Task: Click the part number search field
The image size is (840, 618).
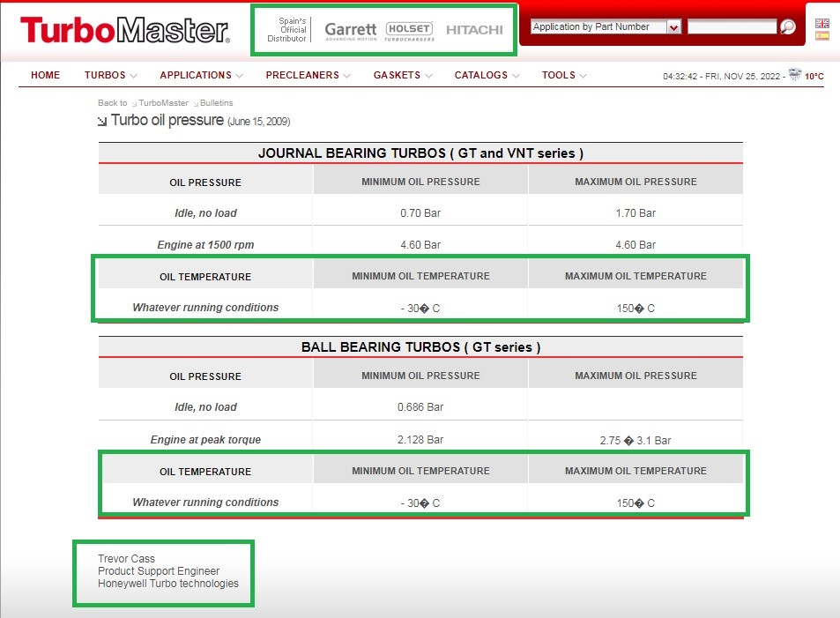Action: (x=732, y=26)
